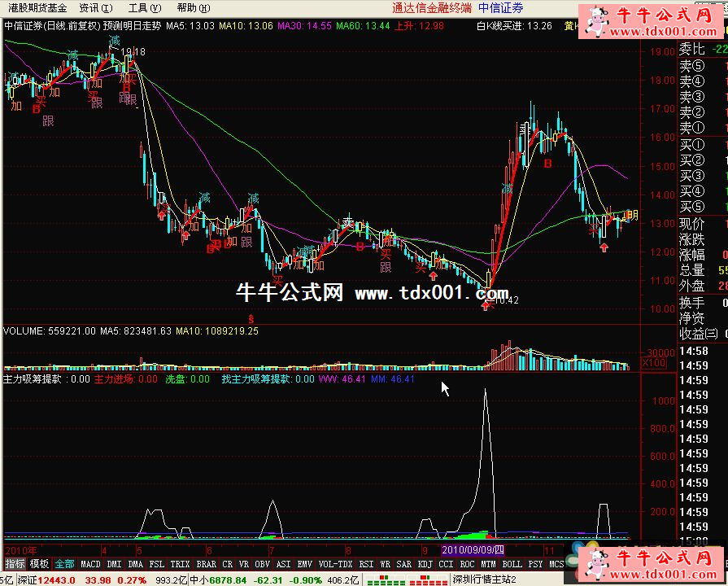This screenshot has height=586, width=728.
Task: Click the volume MA10: 1089219.25 value
Action: pos(217,331)
